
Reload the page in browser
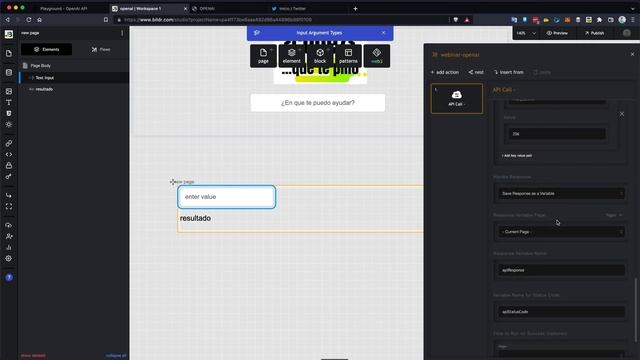[29, 20]
